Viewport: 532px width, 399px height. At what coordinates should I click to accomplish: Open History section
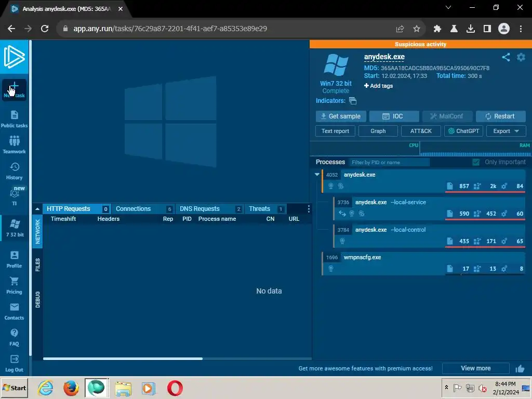click(14, 171)
